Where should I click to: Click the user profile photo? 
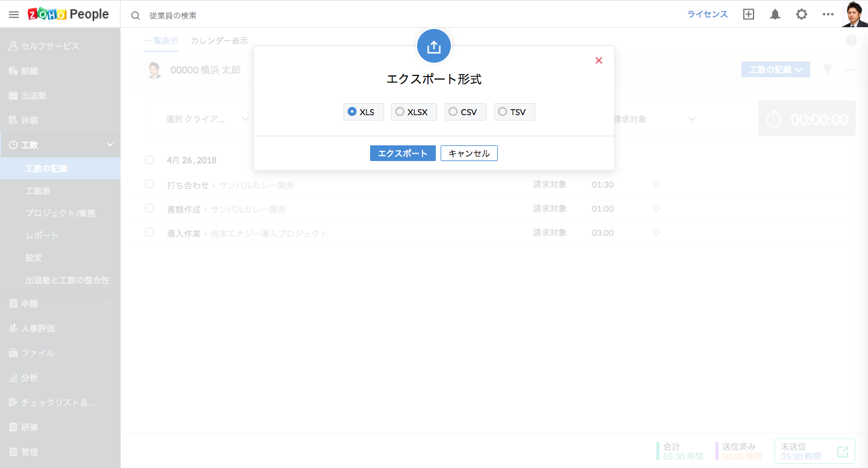[x=855, y=14]
